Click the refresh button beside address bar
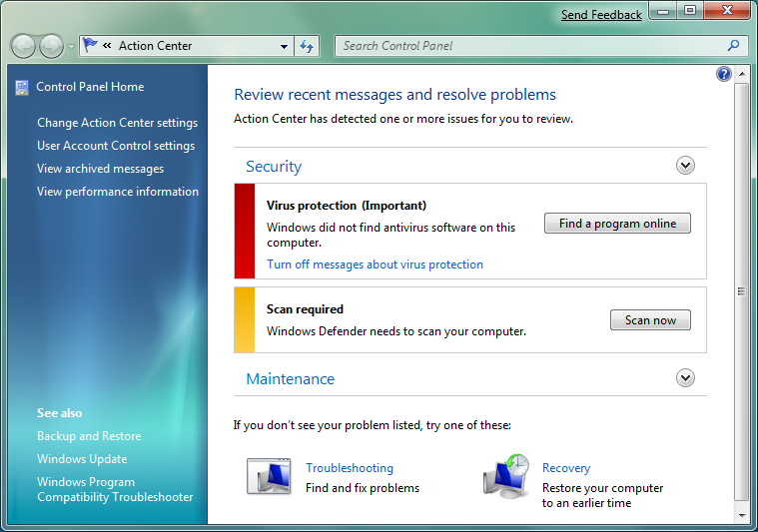This screenshot has height=532, width=758. pyautogui.click(x=308, y=46)
